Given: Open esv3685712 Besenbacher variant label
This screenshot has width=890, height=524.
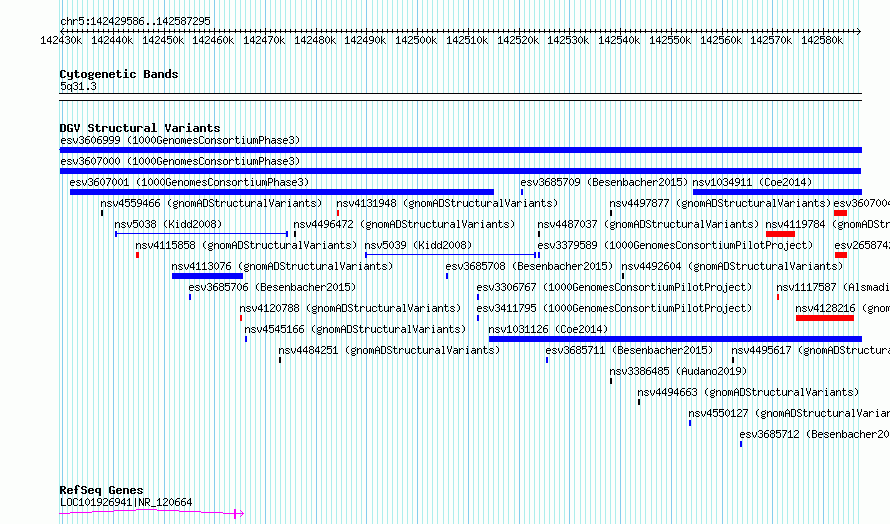Looking at the screenshot, I should coord(815,434).
